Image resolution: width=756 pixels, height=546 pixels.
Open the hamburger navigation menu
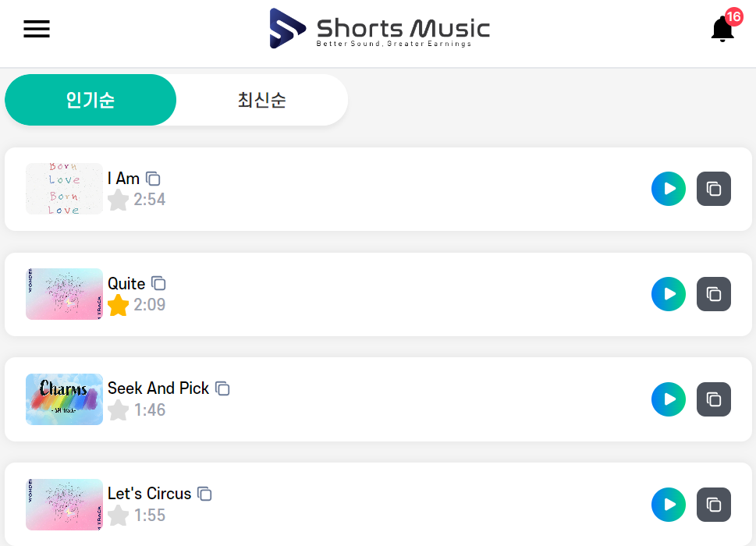(x=36, y=29)
